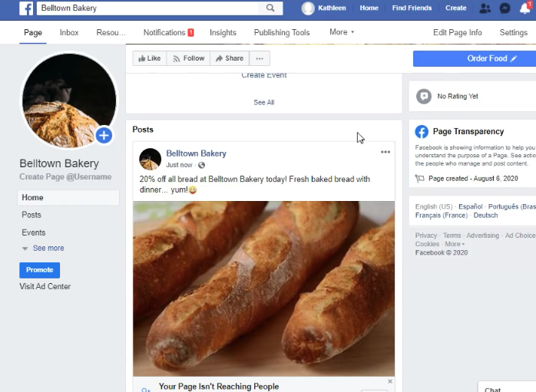Click the Promote button
This screenshot has width=536, height=392.
[x=39, y=270]
